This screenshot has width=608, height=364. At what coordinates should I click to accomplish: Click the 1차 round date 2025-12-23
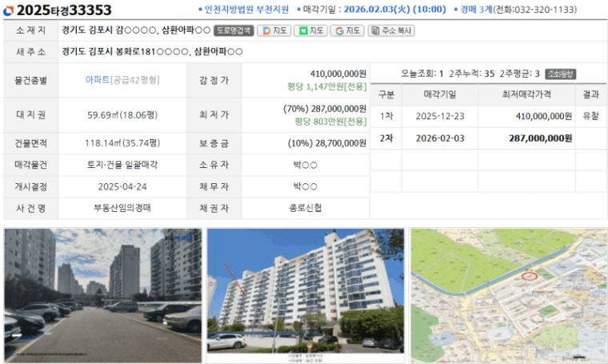coord(440,116)
